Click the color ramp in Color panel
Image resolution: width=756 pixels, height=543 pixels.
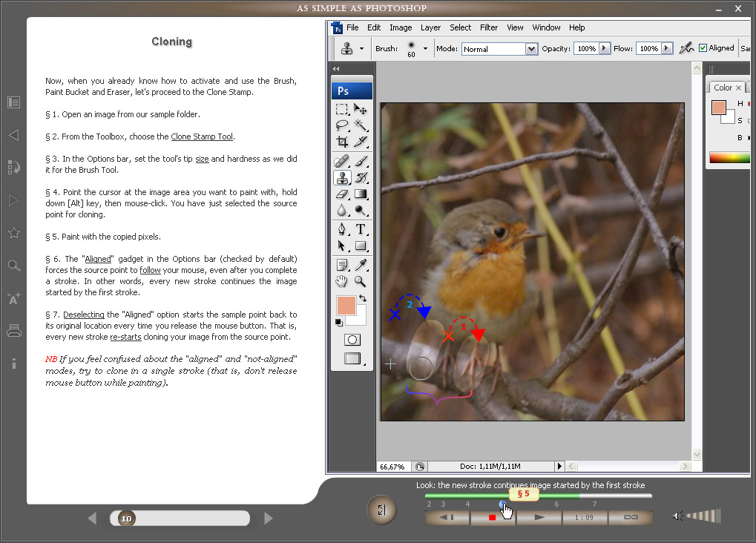pos(729,157)
